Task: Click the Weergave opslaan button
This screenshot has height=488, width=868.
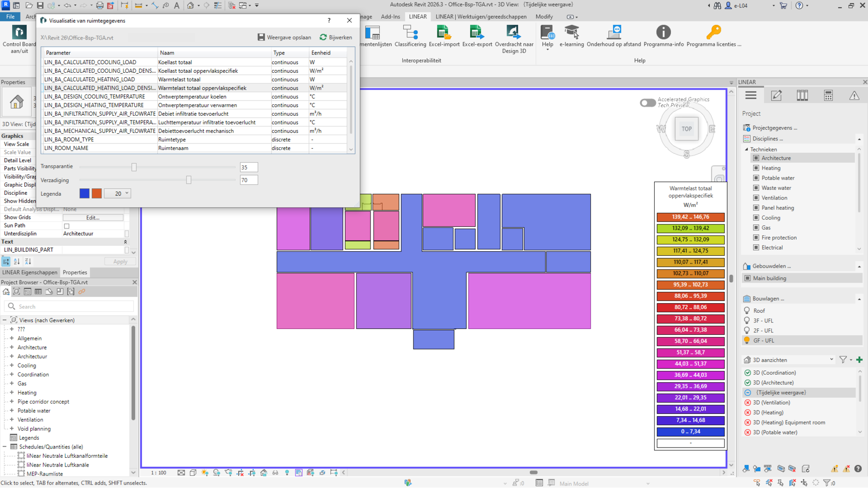Action: (284, 38)
